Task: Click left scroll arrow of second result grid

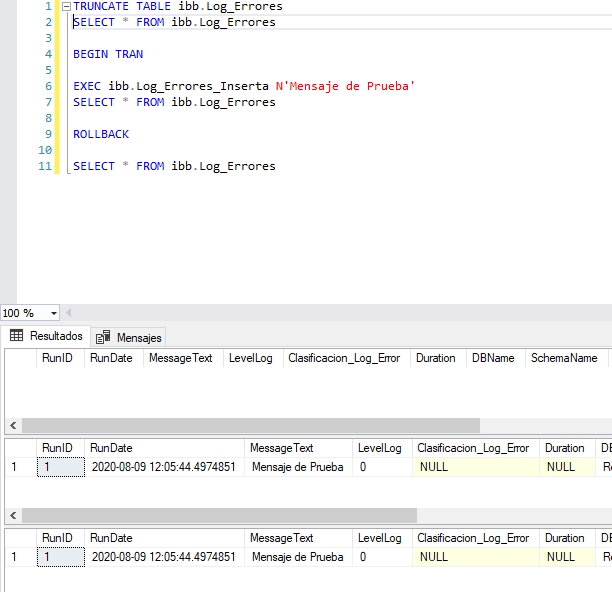Action: tap(12, 515)
